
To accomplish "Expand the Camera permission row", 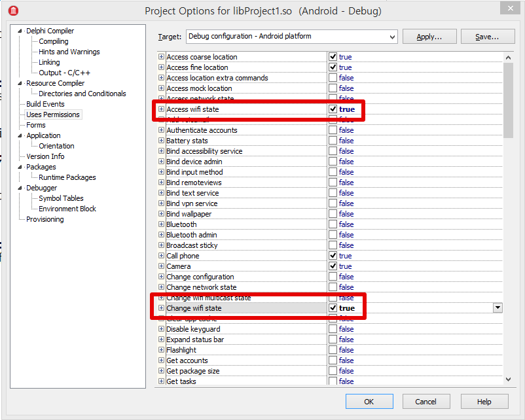I will point(162,266).
